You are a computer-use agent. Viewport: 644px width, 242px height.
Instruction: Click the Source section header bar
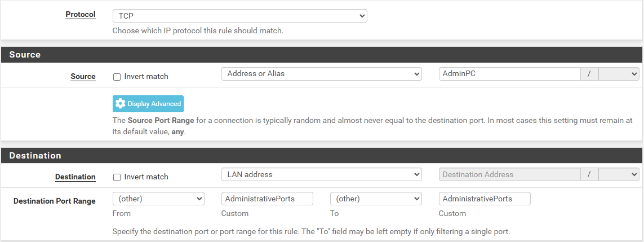(x=322, y=55)
